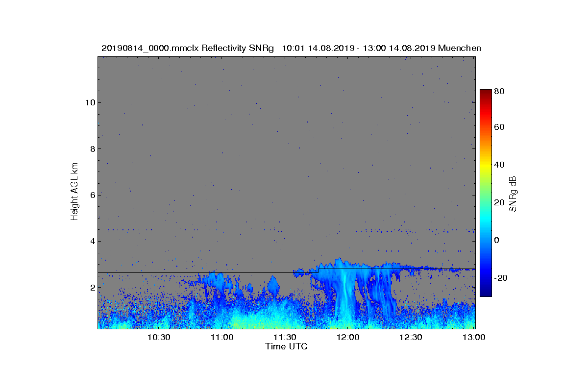Click the 11:30 time tick label
588x392 pixels.
[285, 337]
